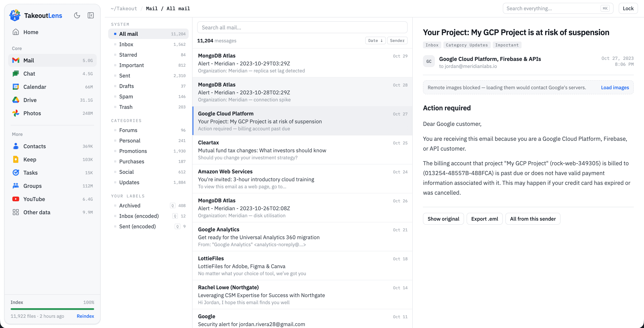The width and height of the screenshot is (644, 328).
Task: Open the Archived label
Action: click(x=148, y=206)
